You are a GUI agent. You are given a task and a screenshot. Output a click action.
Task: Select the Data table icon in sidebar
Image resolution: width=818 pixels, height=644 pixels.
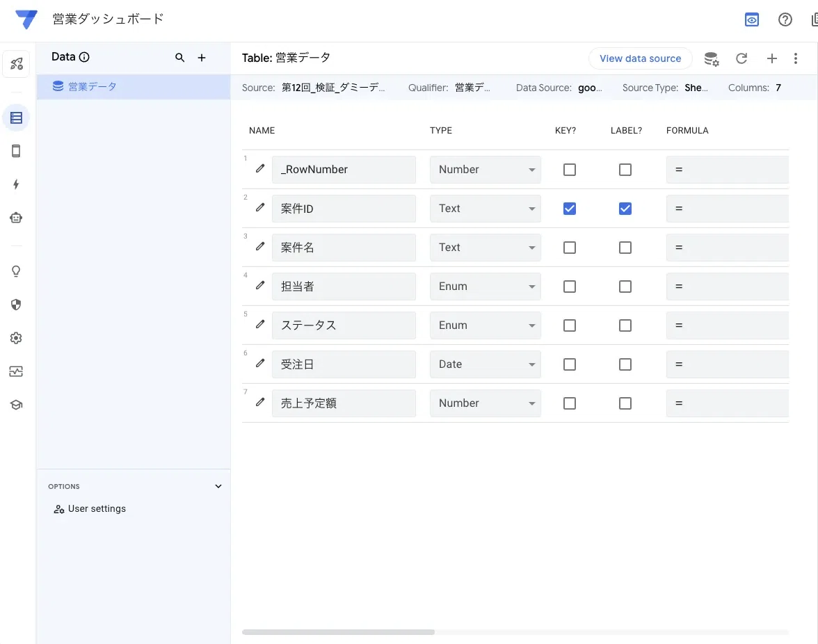point(16,118)
